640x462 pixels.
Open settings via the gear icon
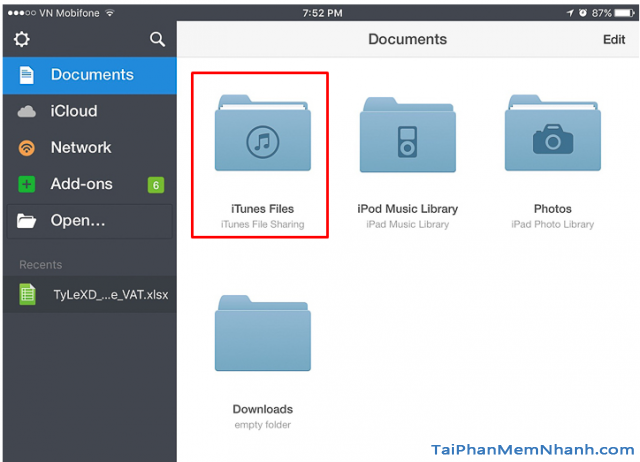pos(22,40)
